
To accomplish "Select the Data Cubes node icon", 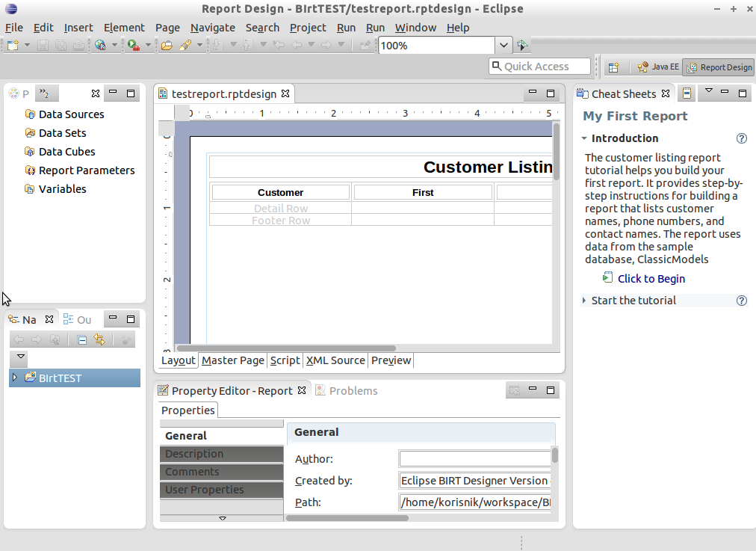I will 30,152.
